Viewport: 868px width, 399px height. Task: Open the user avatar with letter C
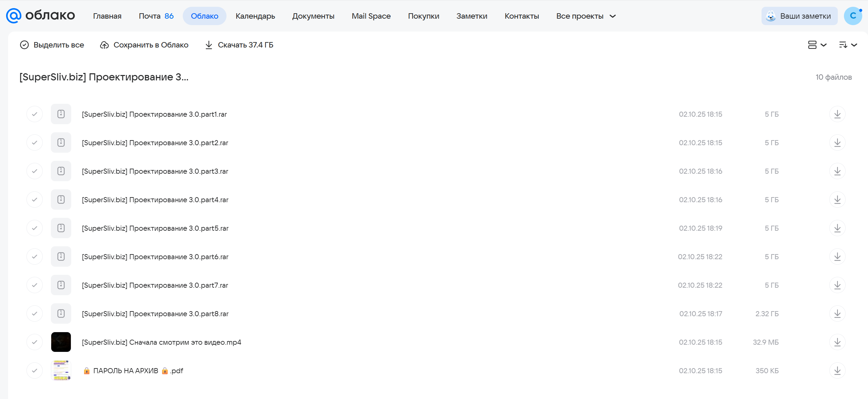[x=853, y=16]
